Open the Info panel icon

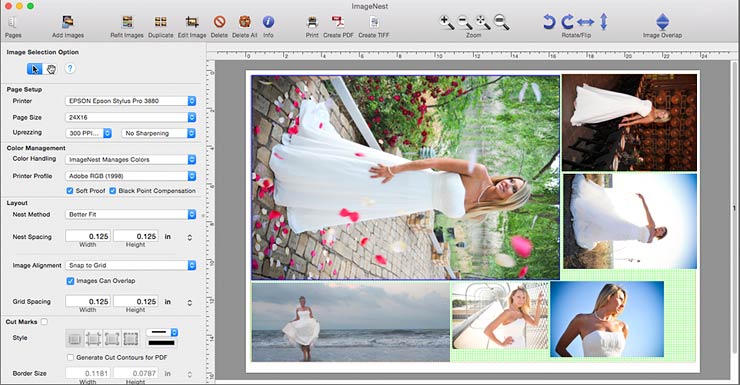(268, 22)
